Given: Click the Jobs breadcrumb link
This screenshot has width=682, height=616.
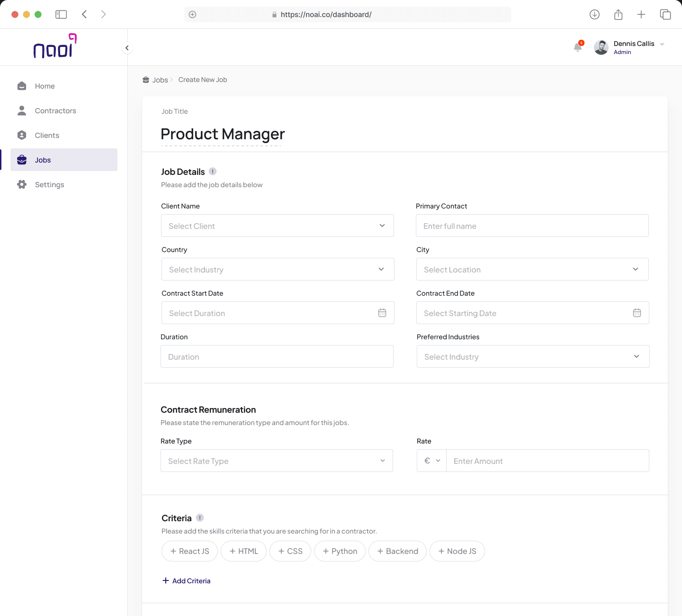Looking at the screenshot, I should (x=160, y=80).
